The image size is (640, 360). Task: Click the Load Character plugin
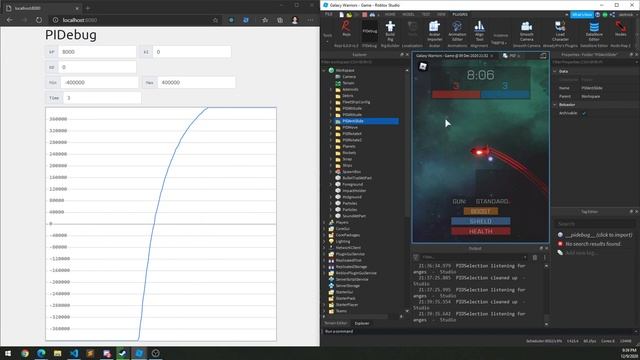coord(560,31)
